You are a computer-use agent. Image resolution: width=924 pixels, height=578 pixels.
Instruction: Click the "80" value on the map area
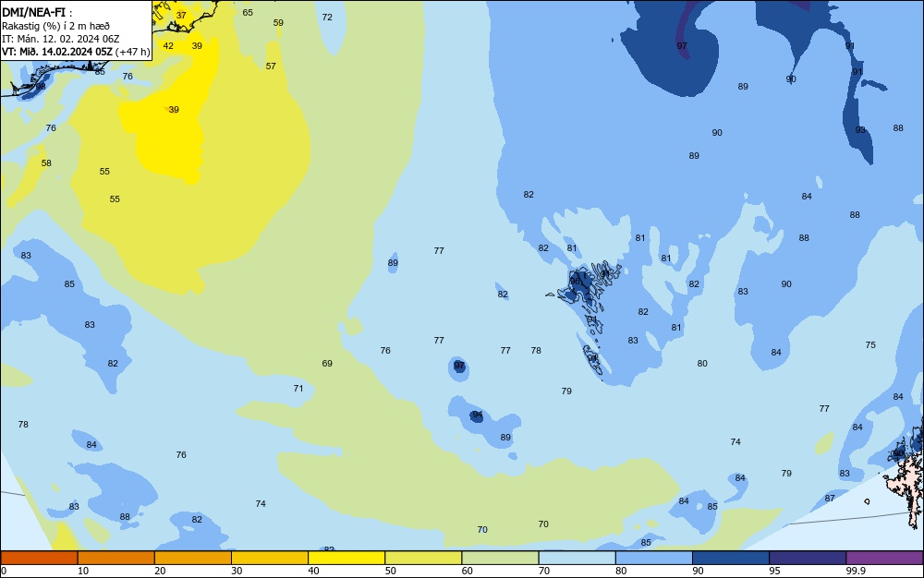(x=702, y=364)
